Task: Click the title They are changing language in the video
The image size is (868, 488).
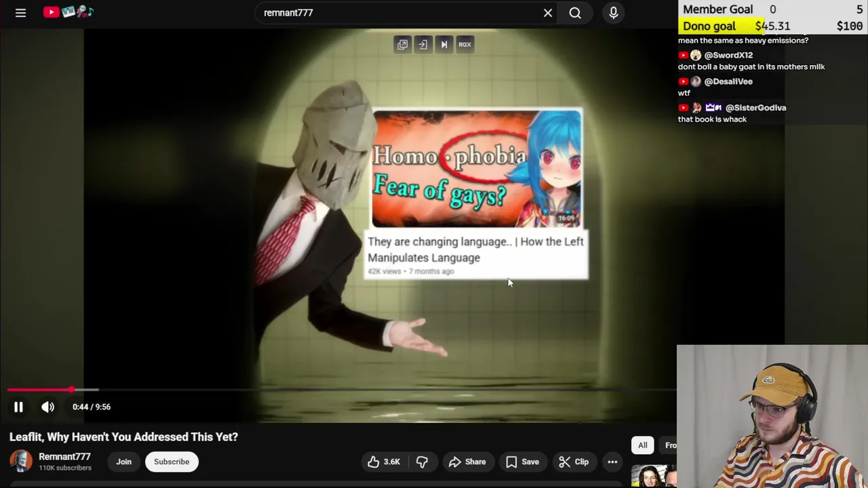Action: coord(475,249)
